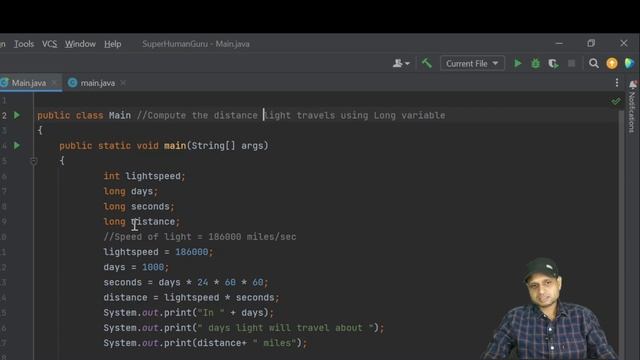Click the value 186000 in lightspeed assignment

[191, 252]
